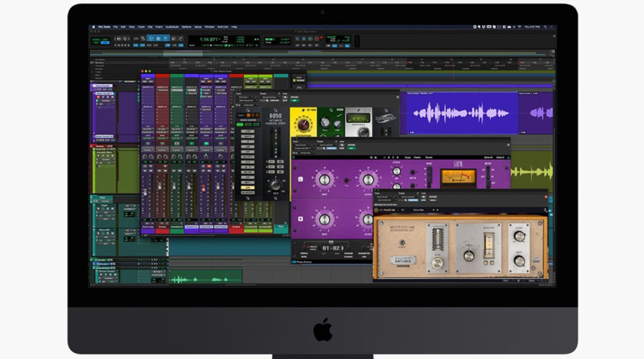Select the yellow-highlighted module in 6050 list
Image resolution: width=644 pixels, height=359 pixels.
pos(247,187)
